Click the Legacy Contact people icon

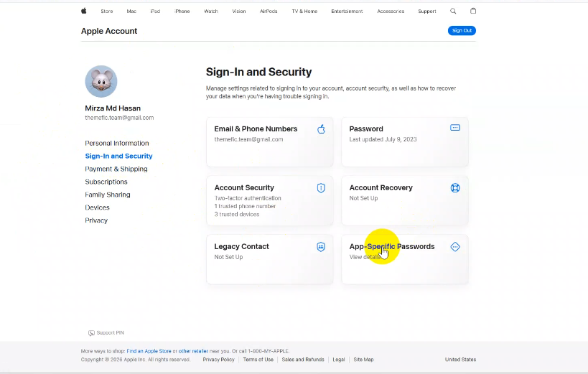point(321,247)
